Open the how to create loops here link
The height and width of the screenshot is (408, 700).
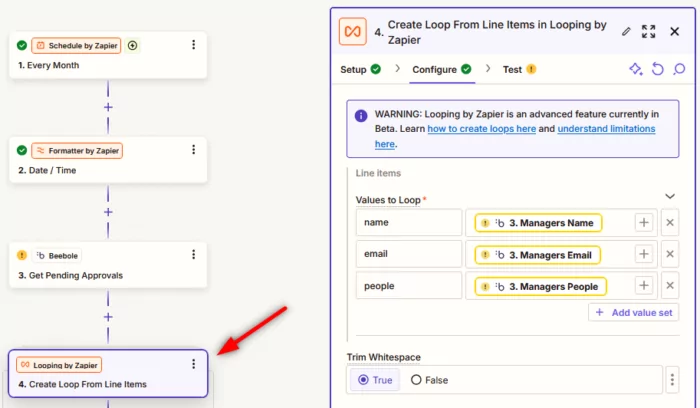(481, 129)
